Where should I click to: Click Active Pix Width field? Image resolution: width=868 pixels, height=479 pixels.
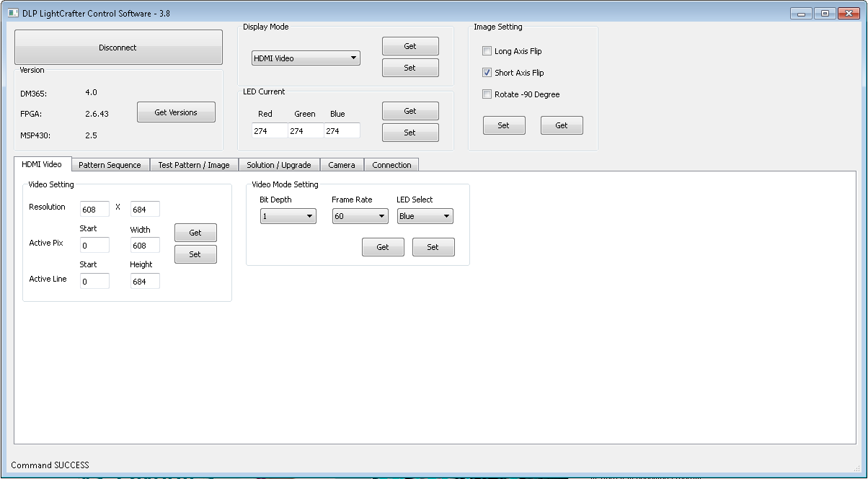pyautogui.click(x=145, y=245)
